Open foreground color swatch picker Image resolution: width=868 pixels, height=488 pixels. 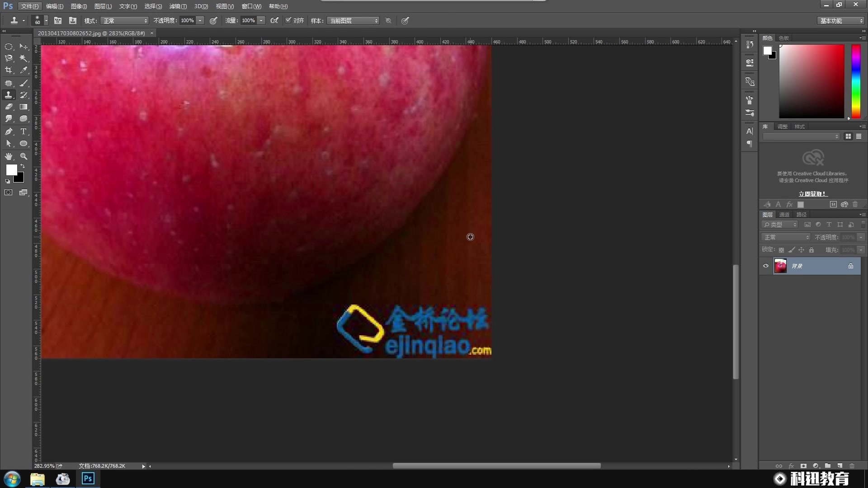[12, 170]
